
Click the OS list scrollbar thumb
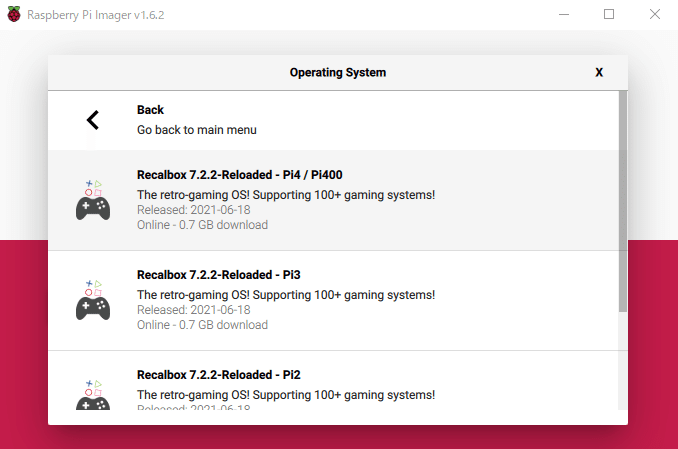pyautogui.click(x=623, y=201)
